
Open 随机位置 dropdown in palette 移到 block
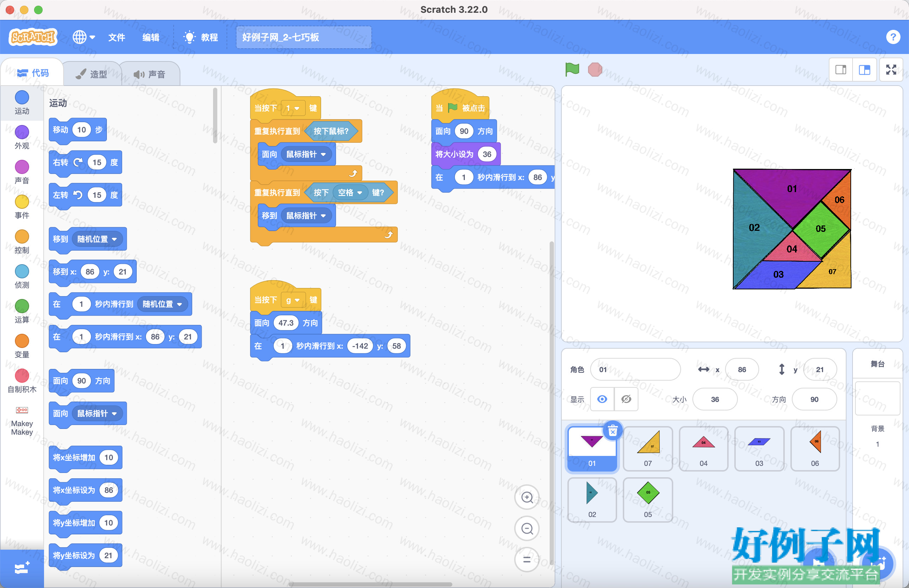[97, 239]
